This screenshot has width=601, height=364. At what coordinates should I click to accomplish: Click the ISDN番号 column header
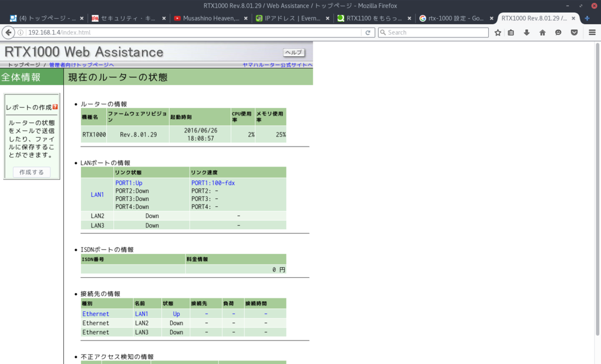pos(133,259)
